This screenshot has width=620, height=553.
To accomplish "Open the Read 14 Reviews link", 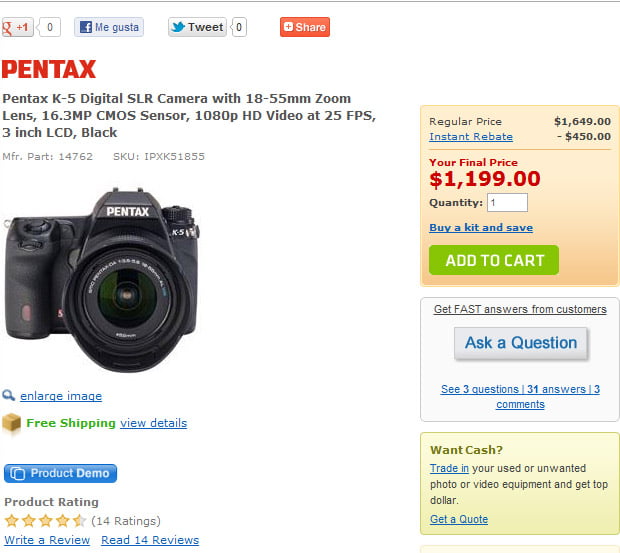I will pyautogui.click(x=150, y=540).
